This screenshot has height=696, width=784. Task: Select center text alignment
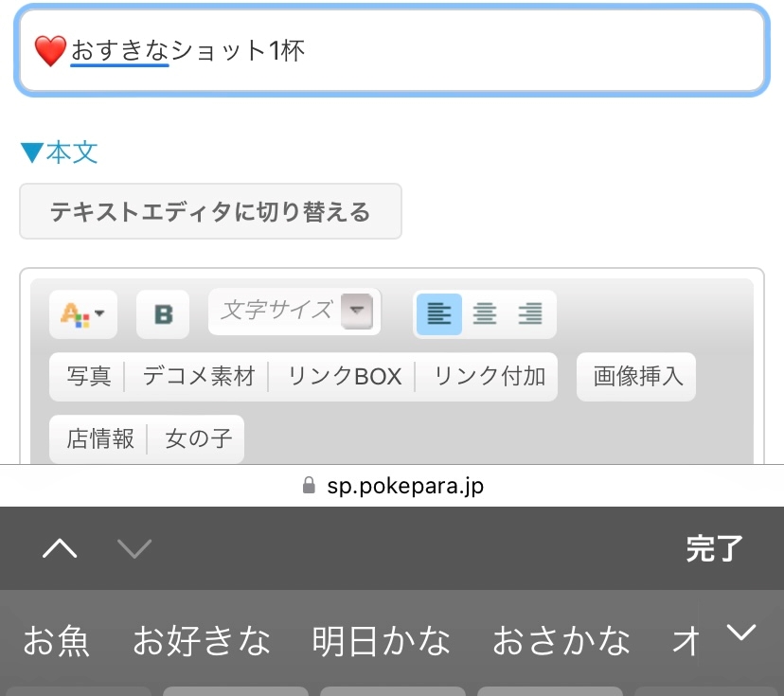pos(485,314)
